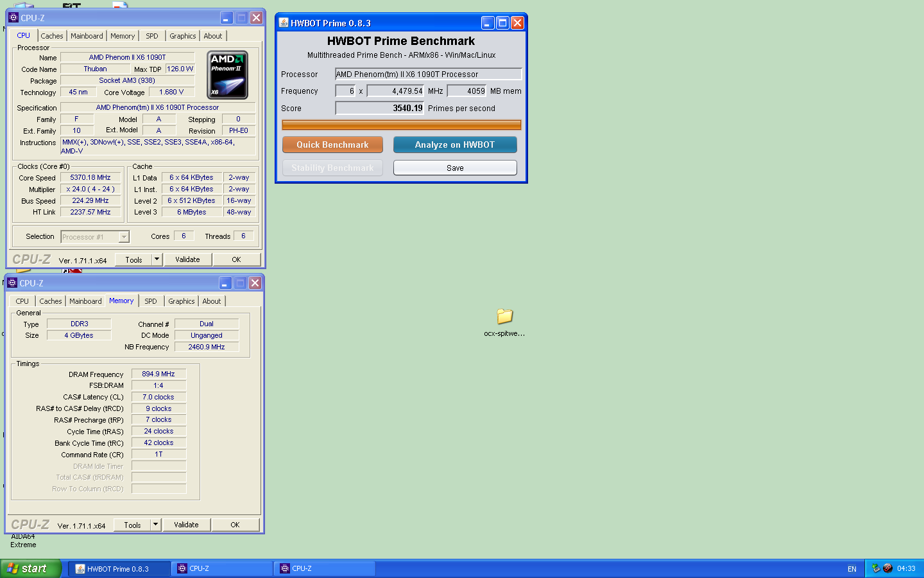
Task: Switch to Graphics tab in top CPU-Z window
Action: pyautogui.click(x=183, y=36)
